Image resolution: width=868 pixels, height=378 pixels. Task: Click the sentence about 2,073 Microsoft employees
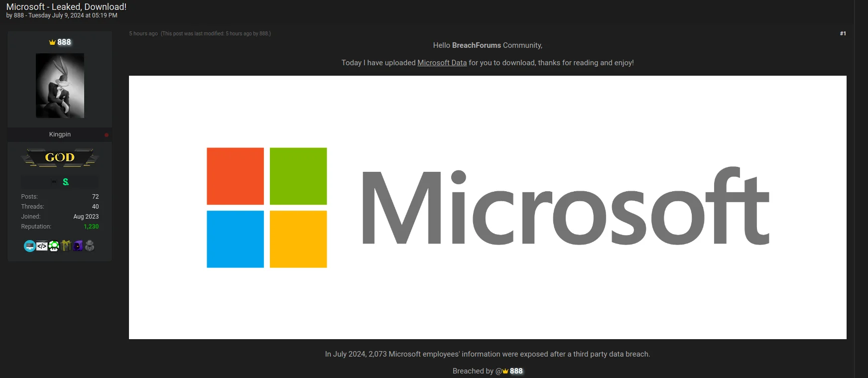[488, 354]
